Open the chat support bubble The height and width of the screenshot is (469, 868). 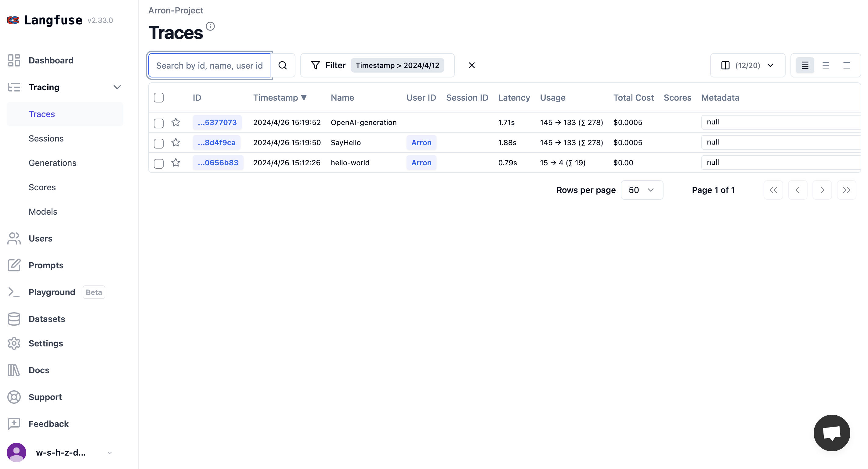(831, 433)
